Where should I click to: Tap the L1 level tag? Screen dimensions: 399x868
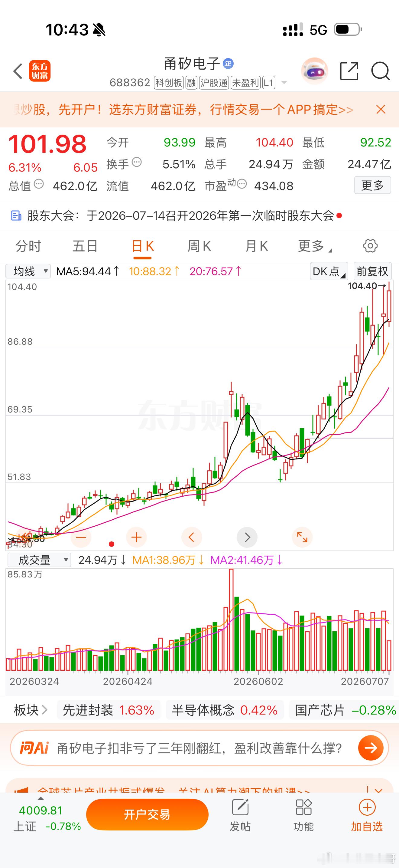pos(268,83)
